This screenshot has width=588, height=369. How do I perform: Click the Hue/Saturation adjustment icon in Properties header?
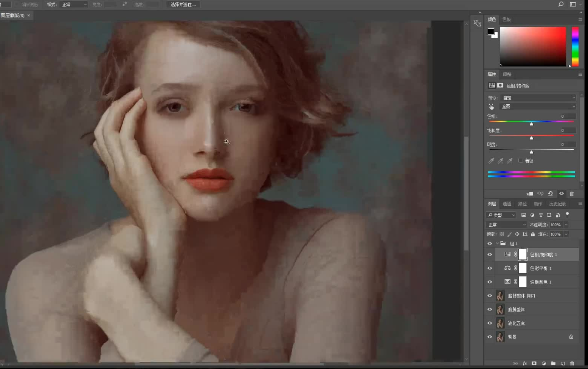492,85
